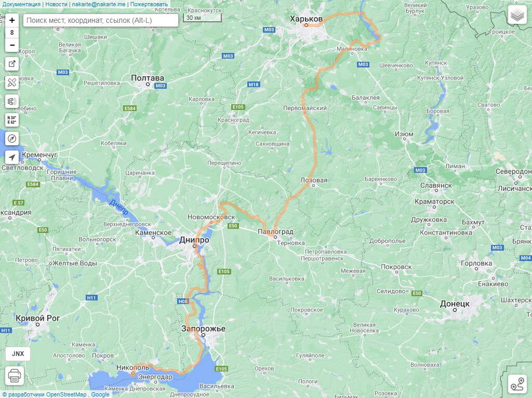532x398 pixels.
Task: Zoom out with the minus button
Action: coord(12,45)
